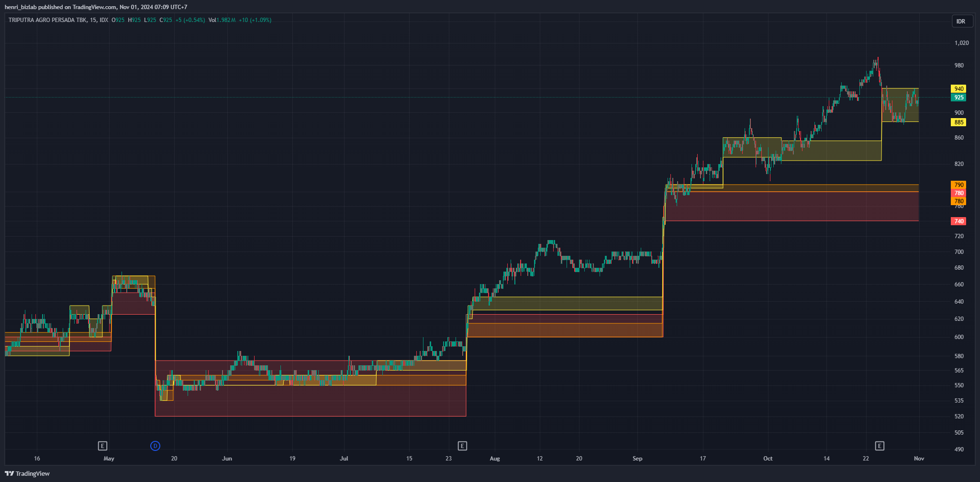Click the yellow 885 price label

[959, 122]
